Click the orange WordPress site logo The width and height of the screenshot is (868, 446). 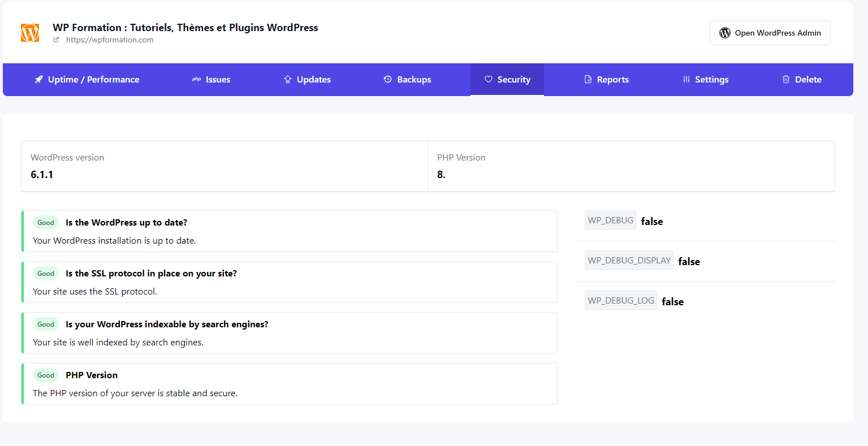30,33
